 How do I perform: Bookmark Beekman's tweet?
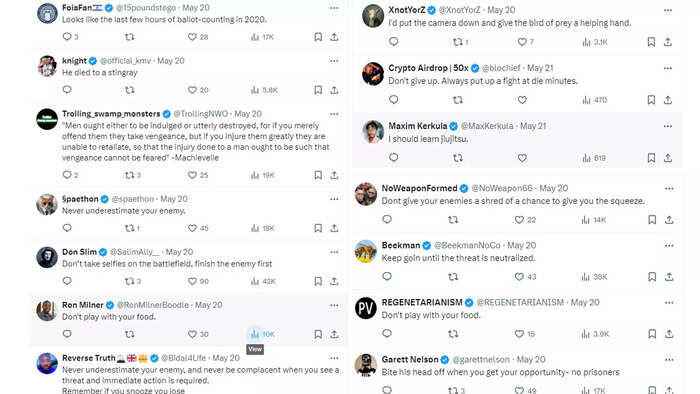point(652,277)
